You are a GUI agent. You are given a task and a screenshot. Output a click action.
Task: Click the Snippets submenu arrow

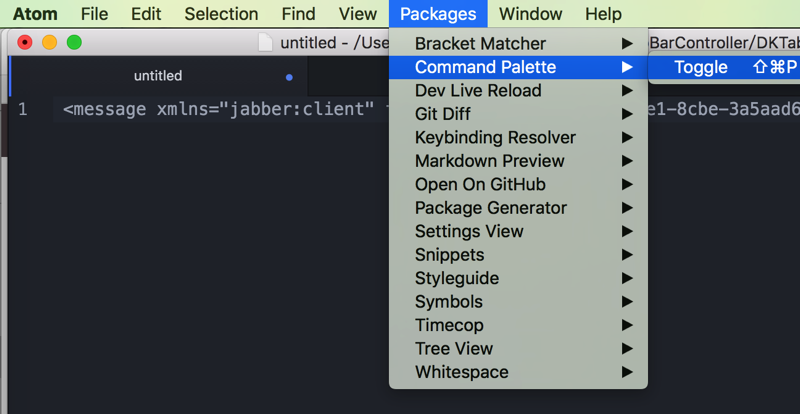point(627,255)
